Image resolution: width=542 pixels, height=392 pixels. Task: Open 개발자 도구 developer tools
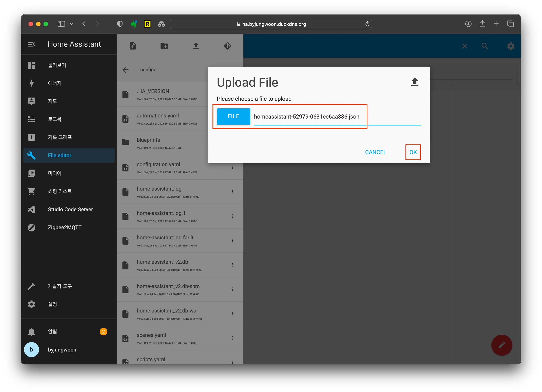(69, 286)
